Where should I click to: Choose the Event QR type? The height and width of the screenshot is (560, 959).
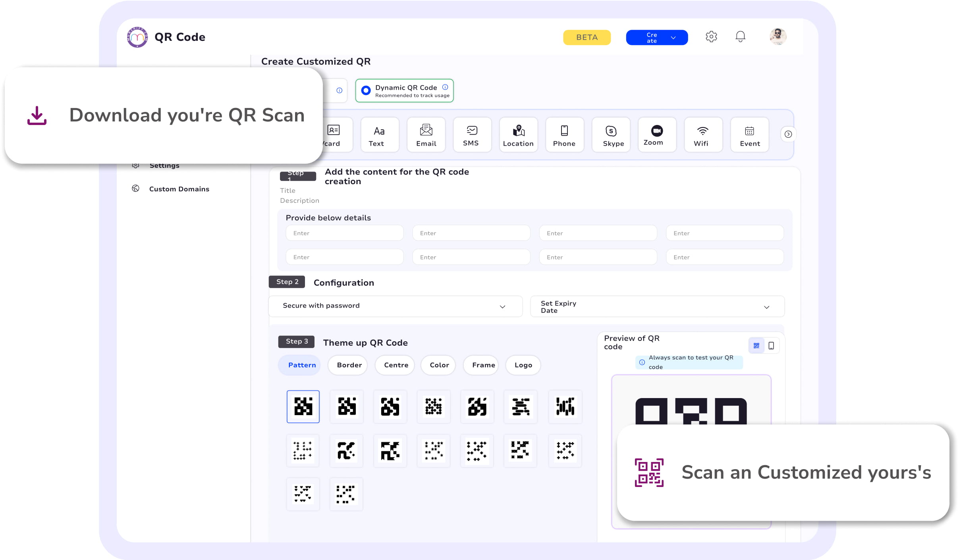tap(749, 135)
